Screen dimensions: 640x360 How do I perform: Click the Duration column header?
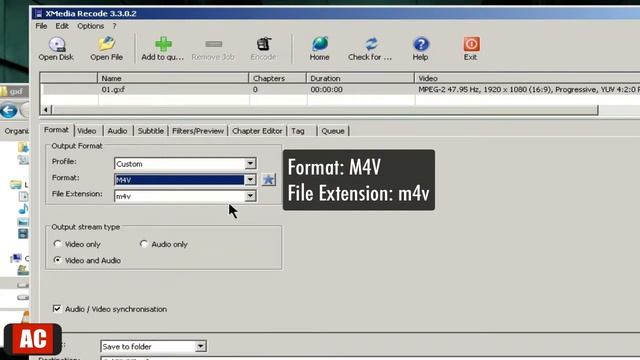pyautogui.click(x=360, y=78)
